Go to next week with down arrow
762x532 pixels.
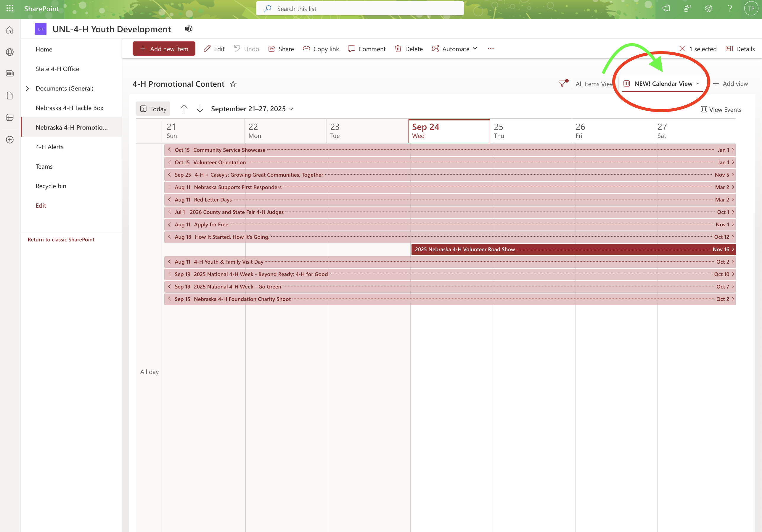(x=200, y=109)
